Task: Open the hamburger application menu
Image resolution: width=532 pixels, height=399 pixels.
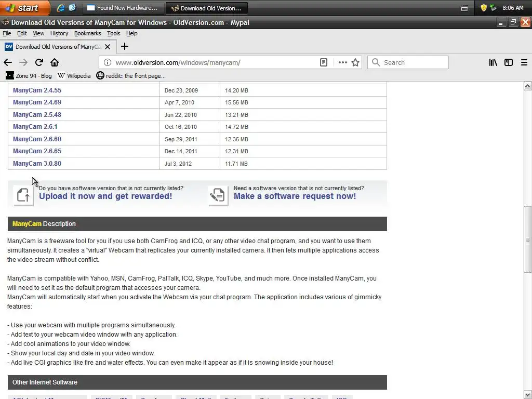Action: point(524,62)
